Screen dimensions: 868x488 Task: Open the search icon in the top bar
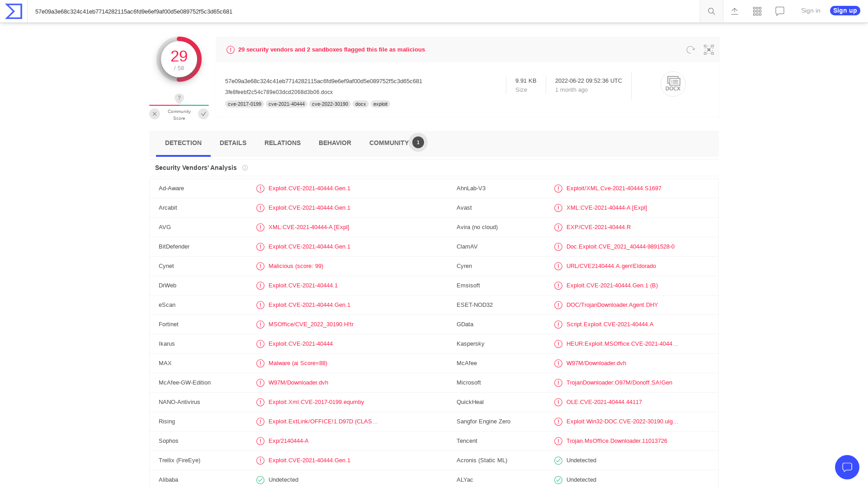pyautogui.click(x=711, y=11)
